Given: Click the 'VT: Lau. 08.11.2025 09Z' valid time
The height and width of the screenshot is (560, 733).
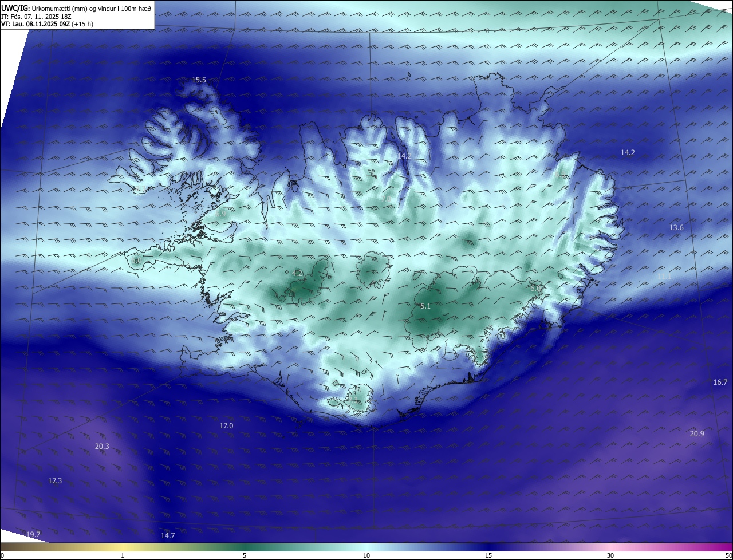Looking at the screenshot, I should (x=35, y=24).
